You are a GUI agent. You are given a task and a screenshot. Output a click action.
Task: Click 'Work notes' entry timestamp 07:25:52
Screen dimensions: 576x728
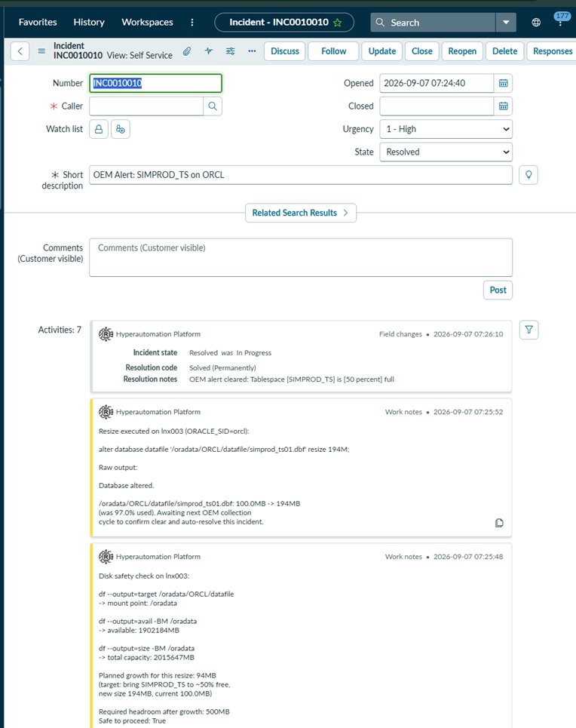pos(468,412)
